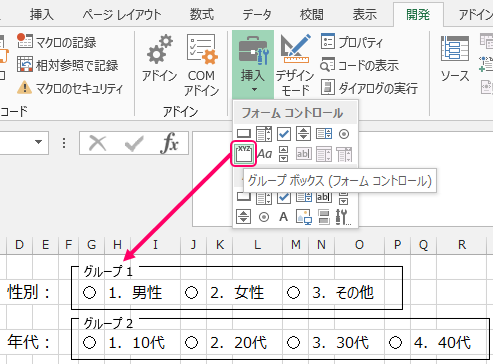Open COM アドイン button

[201, 65]
